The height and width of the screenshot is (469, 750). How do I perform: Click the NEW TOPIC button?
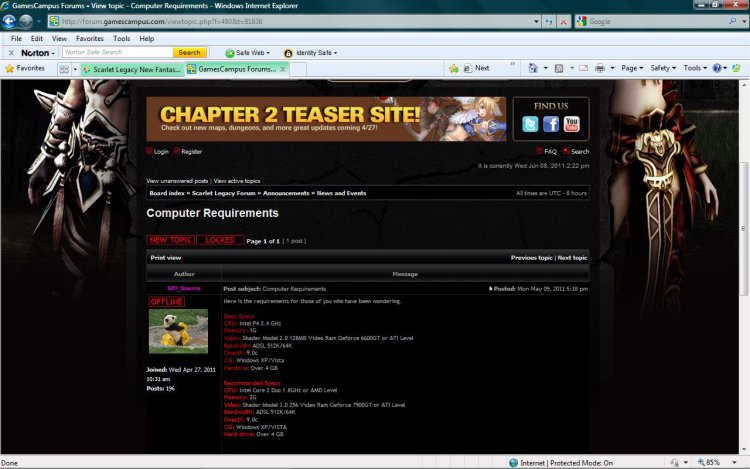coord(171,240)
